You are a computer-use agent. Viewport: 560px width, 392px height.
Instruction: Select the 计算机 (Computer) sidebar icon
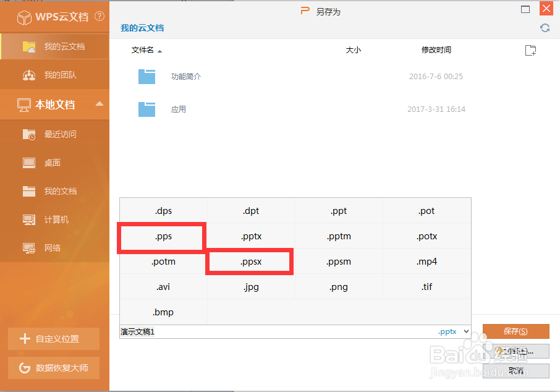pyautogui.click(x=28, y=219)
